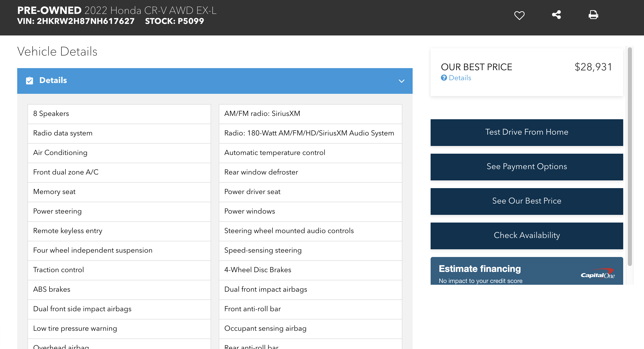
Task: Click 'Four wheel independent suspension' row
Action: pos(119,251)
